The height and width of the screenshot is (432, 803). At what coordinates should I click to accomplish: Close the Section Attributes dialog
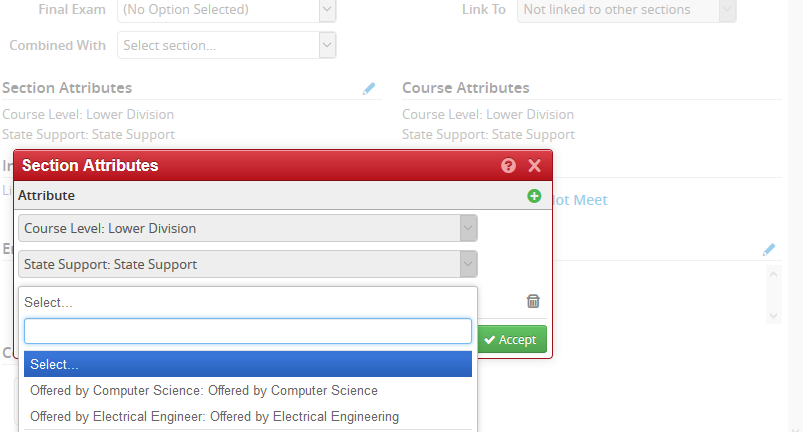tap(535, 165)
